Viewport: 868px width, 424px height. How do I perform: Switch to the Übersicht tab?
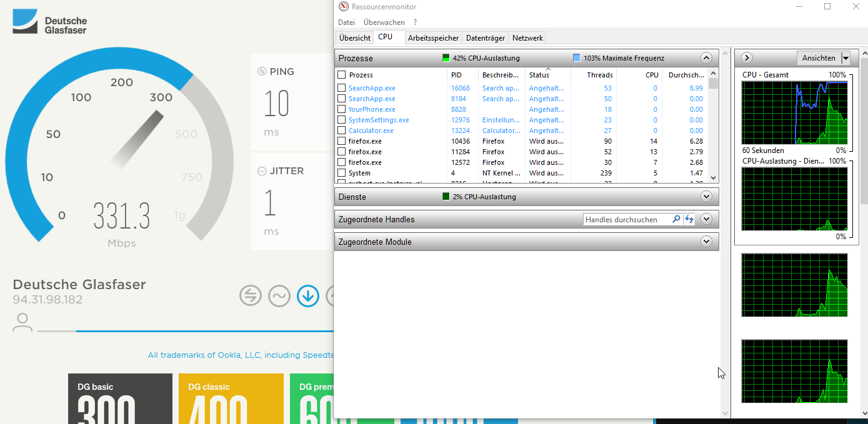point(355,38)
